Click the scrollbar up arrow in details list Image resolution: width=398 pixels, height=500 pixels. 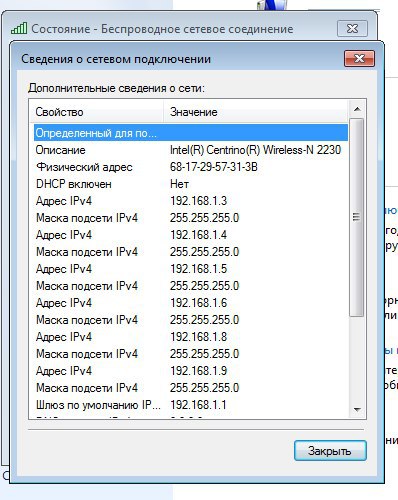(x=357, y=109)
